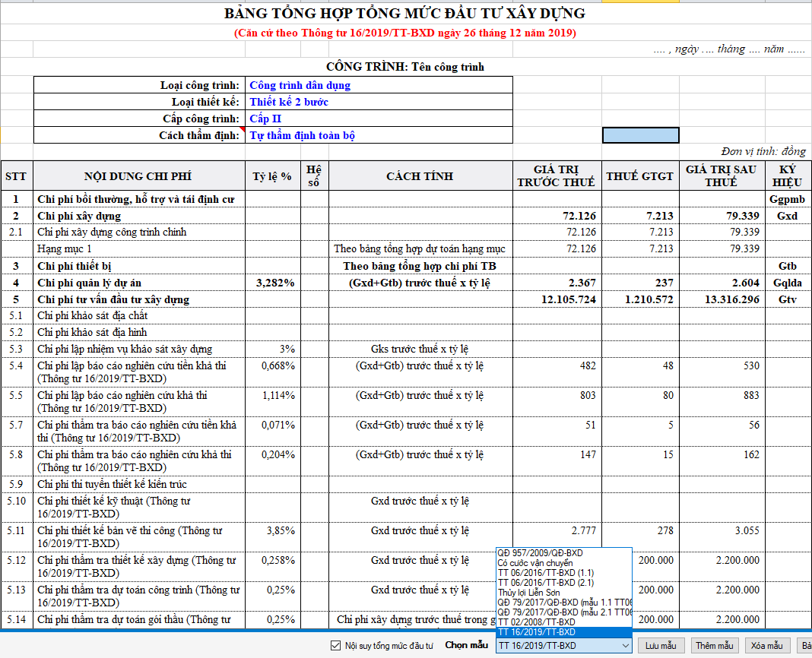Click the CÁCH TÍNH column header
The width and height of the screenshot is (812, 658).
point(420,176)
